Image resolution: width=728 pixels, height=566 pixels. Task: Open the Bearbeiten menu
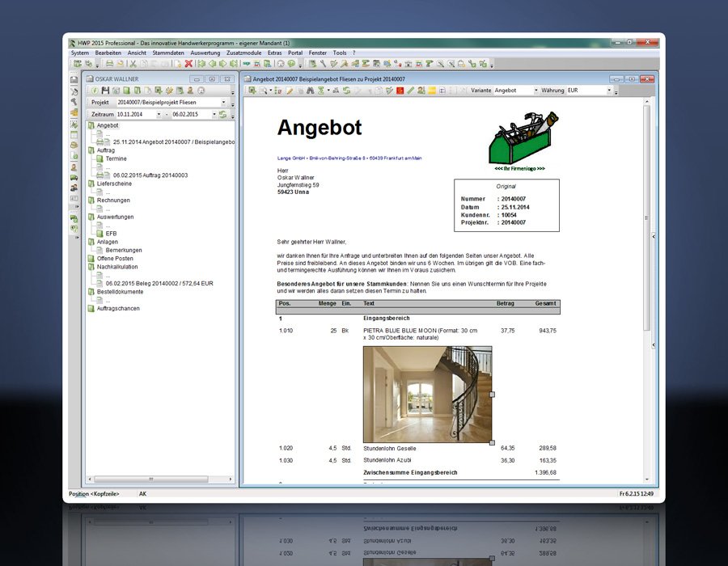tap(108, 53)
